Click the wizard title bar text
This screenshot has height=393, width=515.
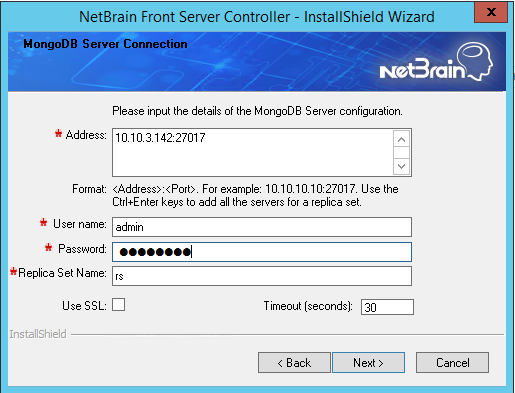(257, 17)
